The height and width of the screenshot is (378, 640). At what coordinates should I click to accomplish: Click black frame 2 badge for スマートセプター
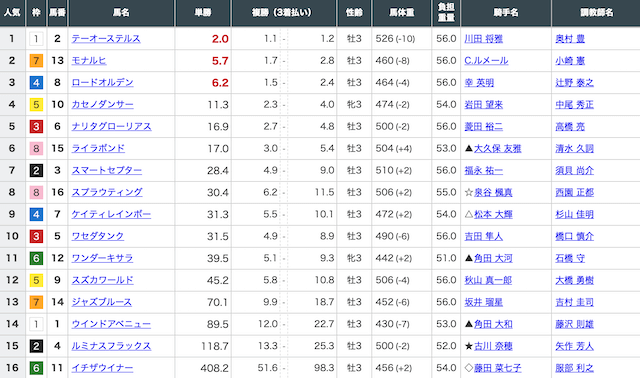click(x=36, y=171)
